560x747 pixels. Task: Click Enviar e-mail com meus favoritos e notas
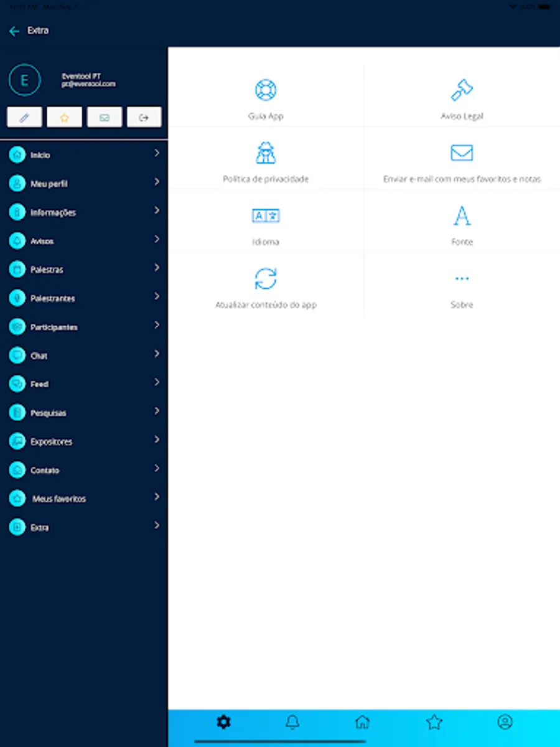[x=462, y=179]
